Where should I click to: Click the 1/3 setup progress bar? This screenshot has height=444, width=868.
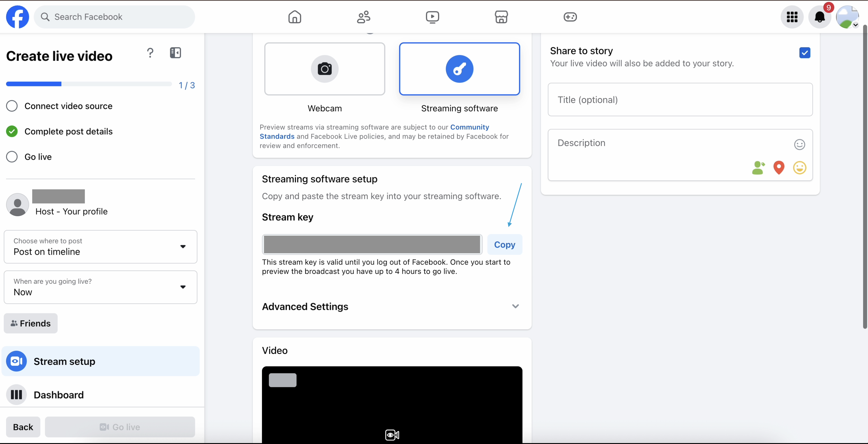(89, 84)
